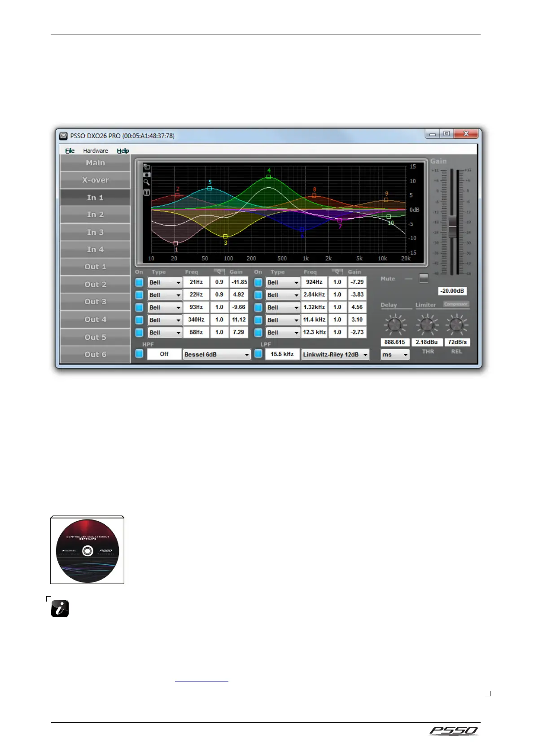Switch to the Compressor mode button
Image resolution: width=534 pixels, height=756 pixels.
tap(456, 304)
